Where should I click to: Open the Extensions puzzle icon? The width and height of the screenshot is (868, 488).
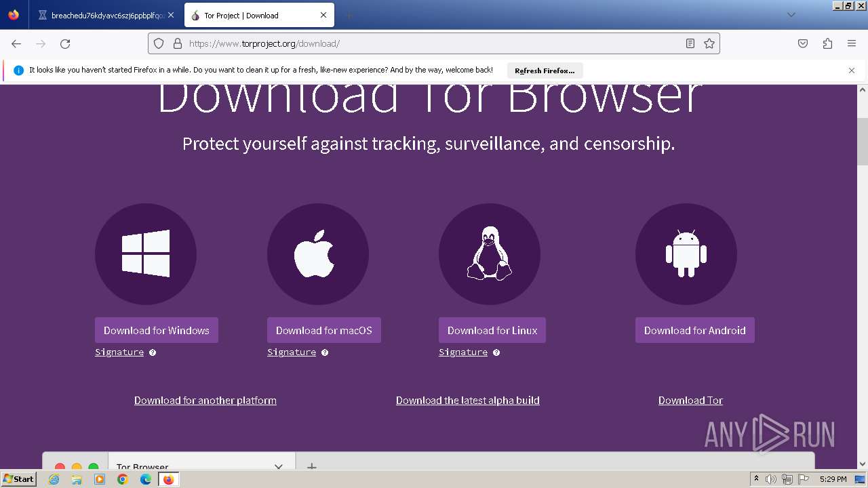pos(827,43)
